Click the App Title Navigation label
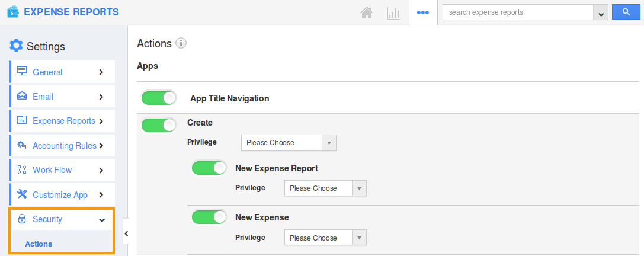 click(x=230, y=98)
